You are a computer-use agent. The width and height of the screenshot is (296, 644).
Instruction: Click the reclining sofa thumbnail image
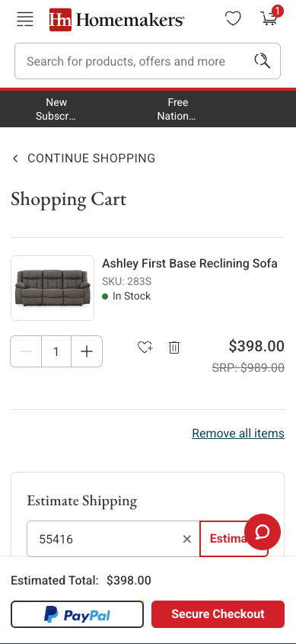[x=53, y=288]
